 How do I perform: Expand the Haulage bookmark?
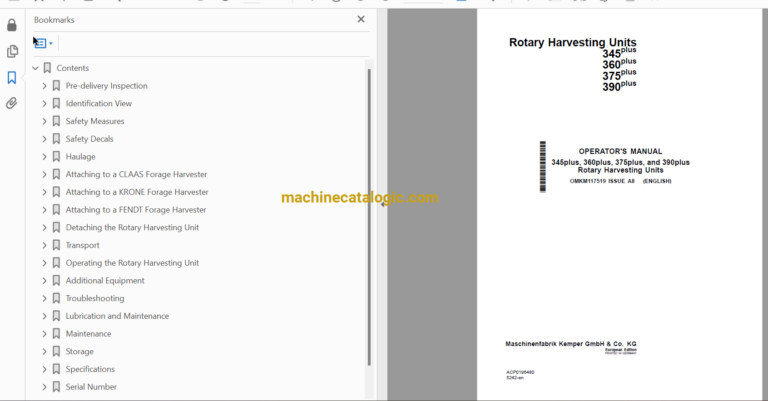(x=45, y=157)
